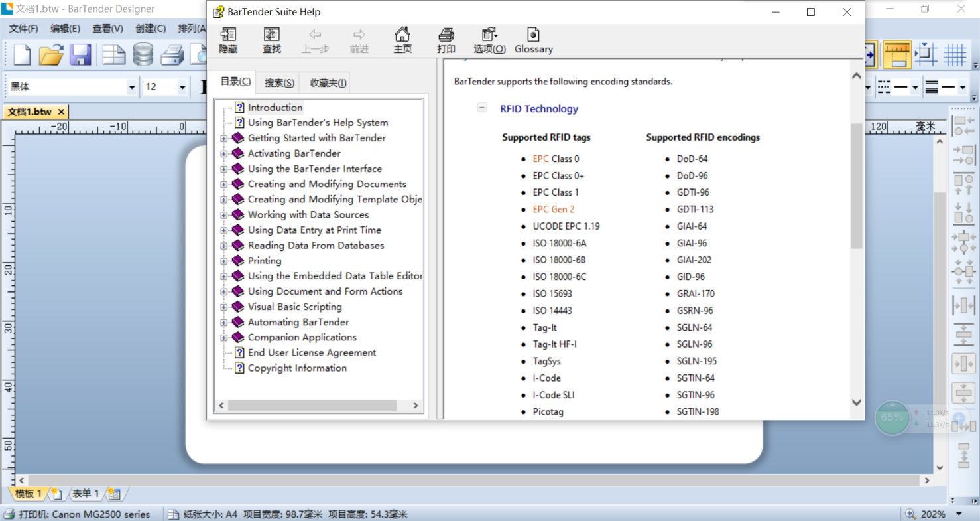This screenshot has height=521, width=980.
Task: Open the Introduction help topic
Action: point(275,108)
